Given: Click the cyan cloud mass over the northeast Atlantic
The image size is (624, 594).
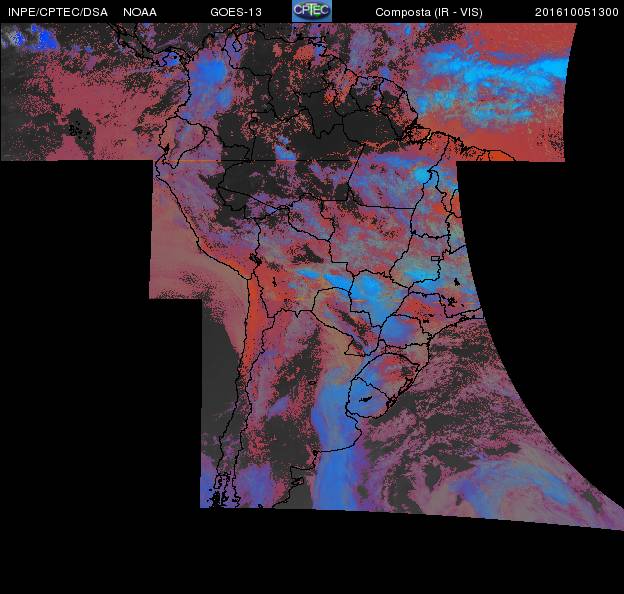Looking at the screenshot, I should click(x=500, y=68).
